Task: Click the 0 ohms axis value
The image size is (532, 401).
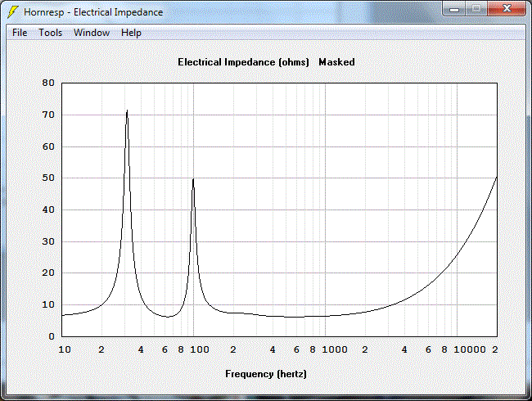Action: point(52,336)
